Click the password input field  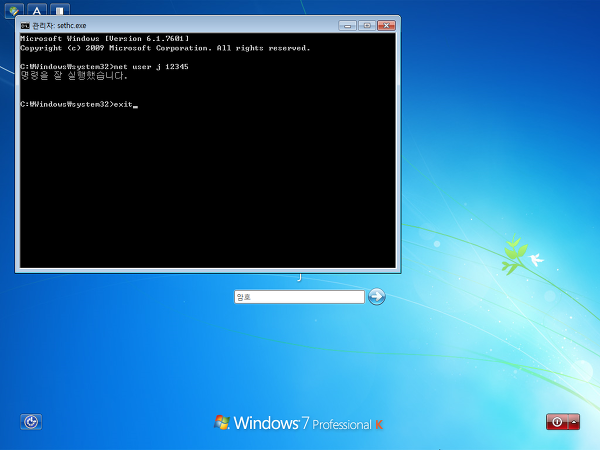click(x=299, y=297)
